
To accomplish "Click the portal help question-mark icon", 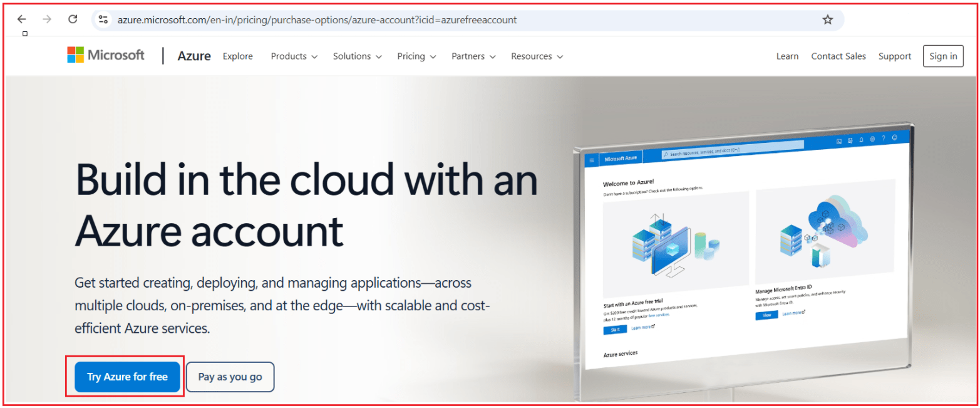I will click(x=884, y=138).
